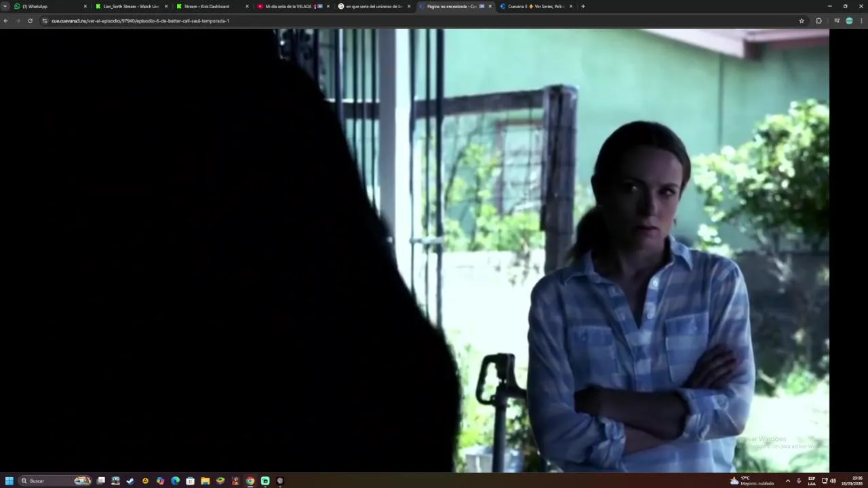
Task: Close the Stream - Kick Dashboard tab
Action: click(247, 6)
